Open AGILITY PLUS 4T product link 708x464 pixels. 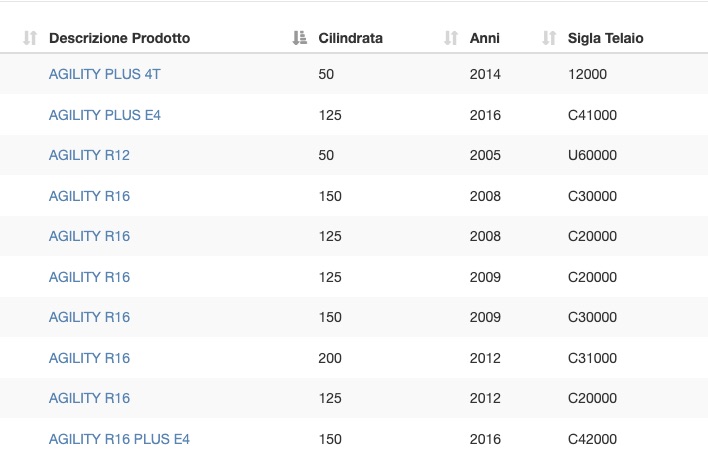coord(105,74)
